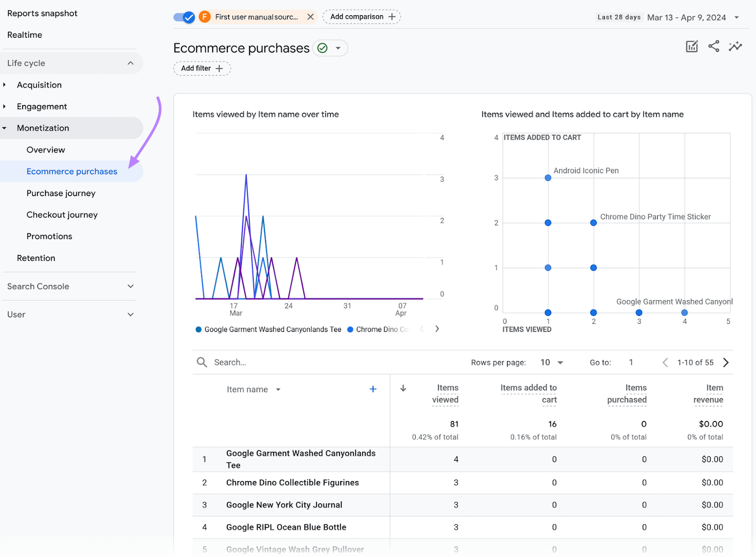The width and height of the screenshot is (756, 557).
Task: Open the Rows per page dropdown
Action: 552,362
